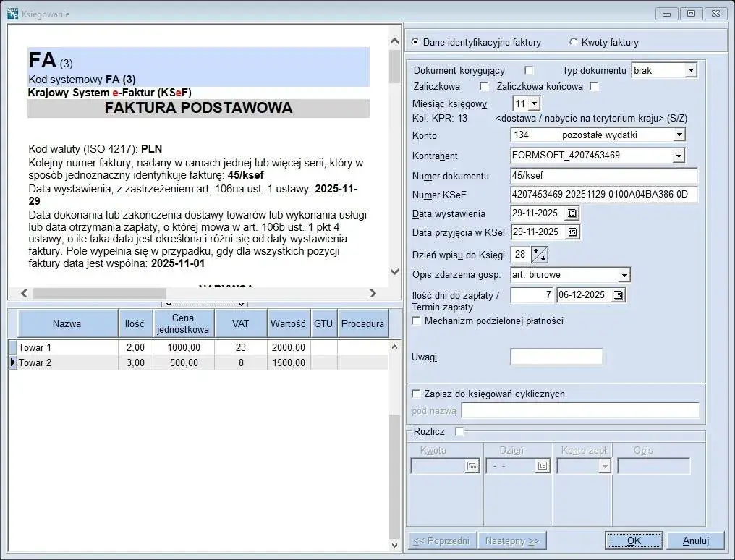735x560 pixels.
Task: Open calendar for Data wystawienia field
Action: (x=572, y=213)
